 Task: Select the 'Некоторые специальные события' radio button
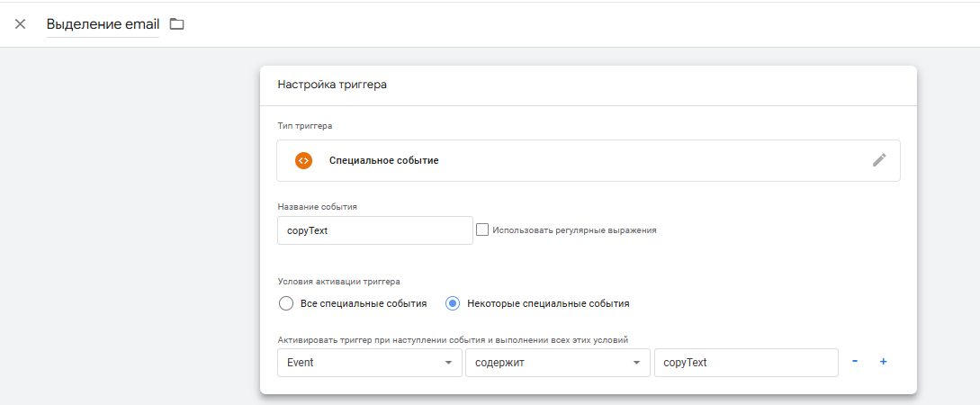coord(453,304)
